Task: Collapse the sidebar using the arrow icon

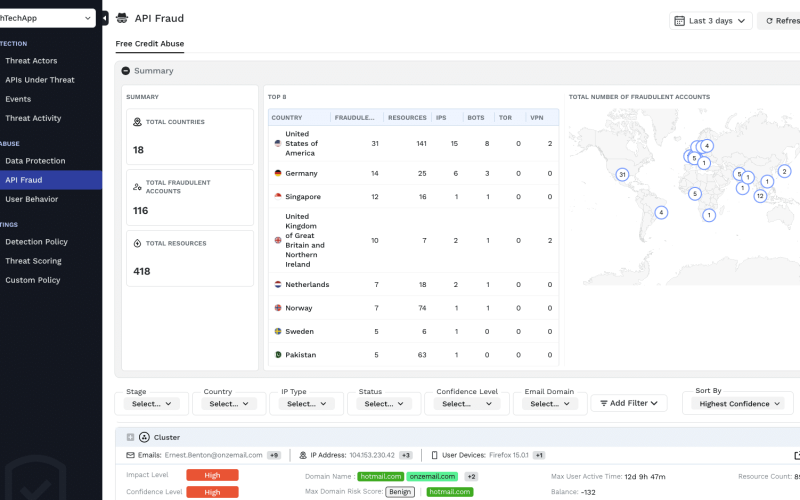Action: 105,18
